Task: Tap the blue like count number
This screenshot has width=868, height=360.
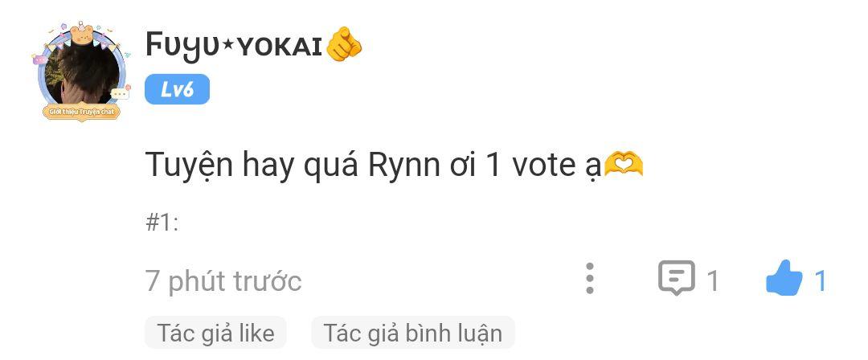Action: click(x=821, y=280)
